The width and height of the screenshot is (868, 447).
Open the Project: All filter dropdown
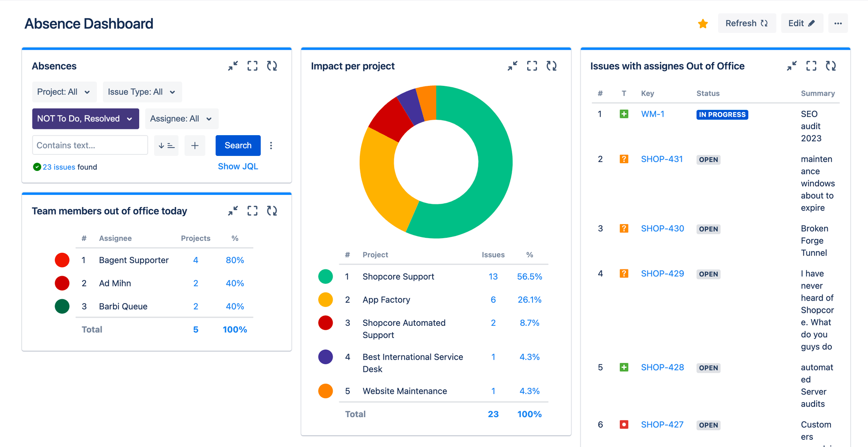click(x=64, y=91)
